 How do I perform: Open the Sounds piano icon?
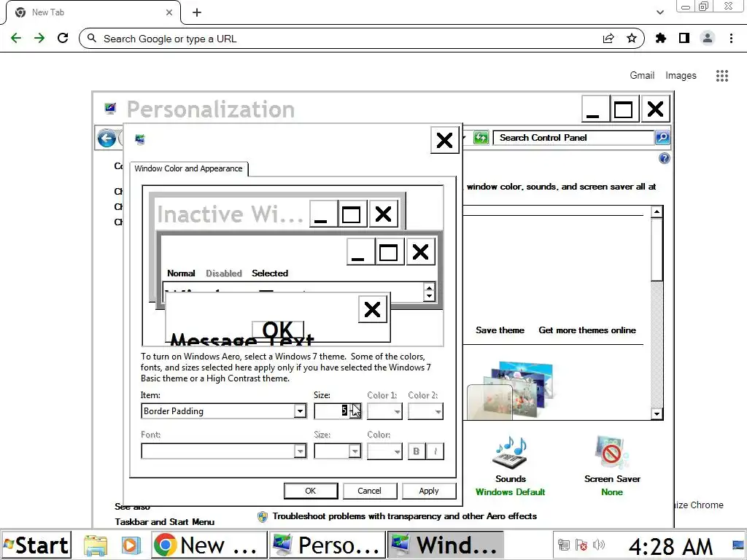point(510,452)
